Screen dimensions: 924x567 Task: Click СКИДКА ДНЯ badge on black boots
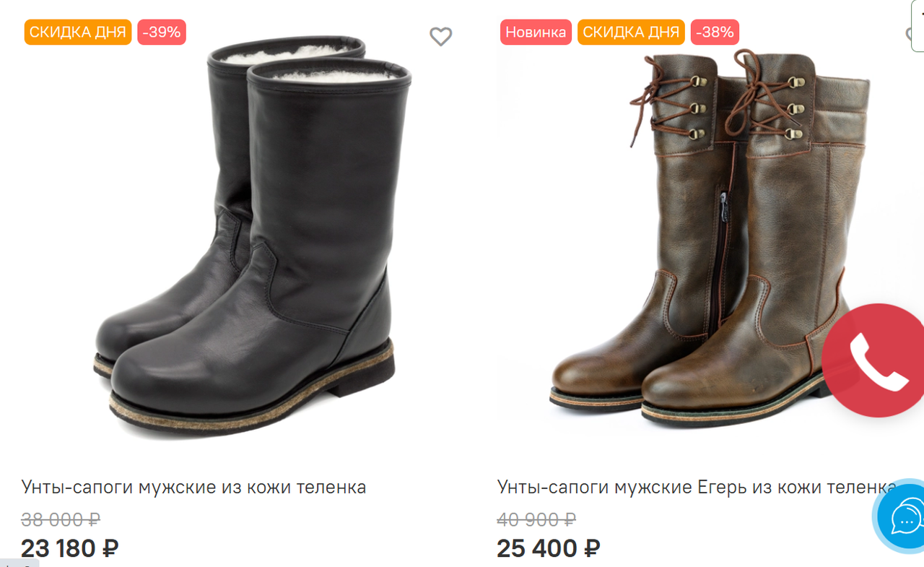coord(78,33)
